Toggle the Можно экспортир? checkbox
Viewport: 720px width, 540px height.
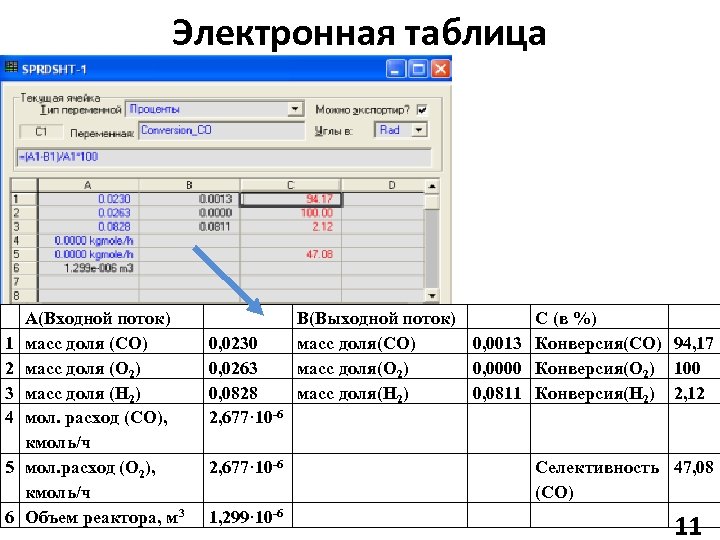point(422,110)
